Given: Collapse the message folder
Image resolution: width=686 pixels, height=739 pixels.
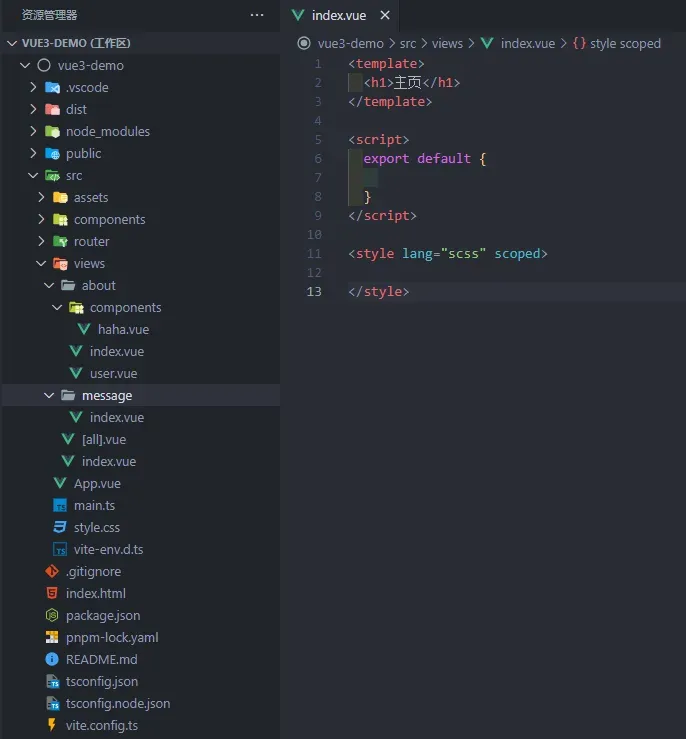Looking at the screenshot, I should (49, 395).
